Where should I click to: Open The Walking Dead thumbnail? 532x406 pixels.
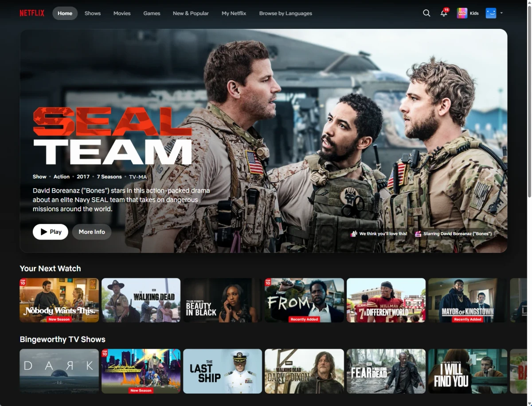pos(141,300)
